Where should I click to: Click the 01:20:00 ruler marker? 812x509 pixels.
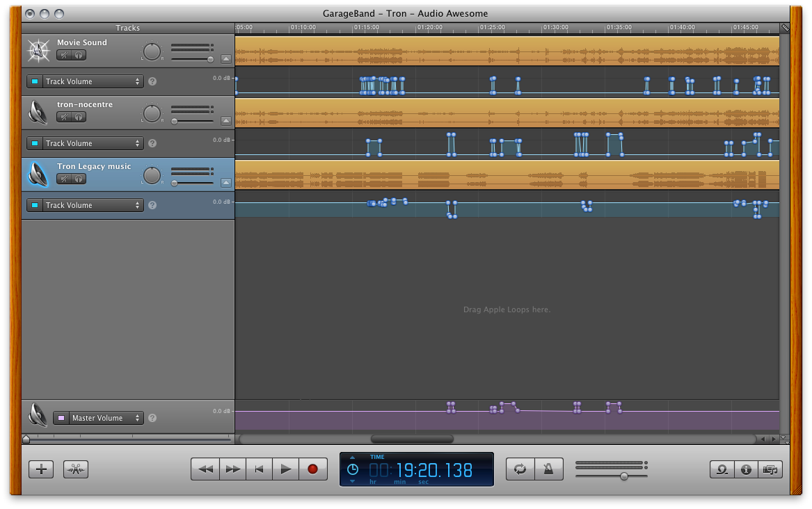[x=430, y=27]
